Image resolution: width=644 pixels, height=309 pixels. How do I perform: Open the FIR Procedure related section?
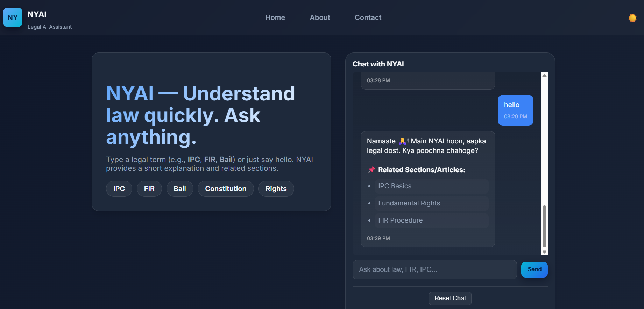pyautogui.click(x=432, y=220)
